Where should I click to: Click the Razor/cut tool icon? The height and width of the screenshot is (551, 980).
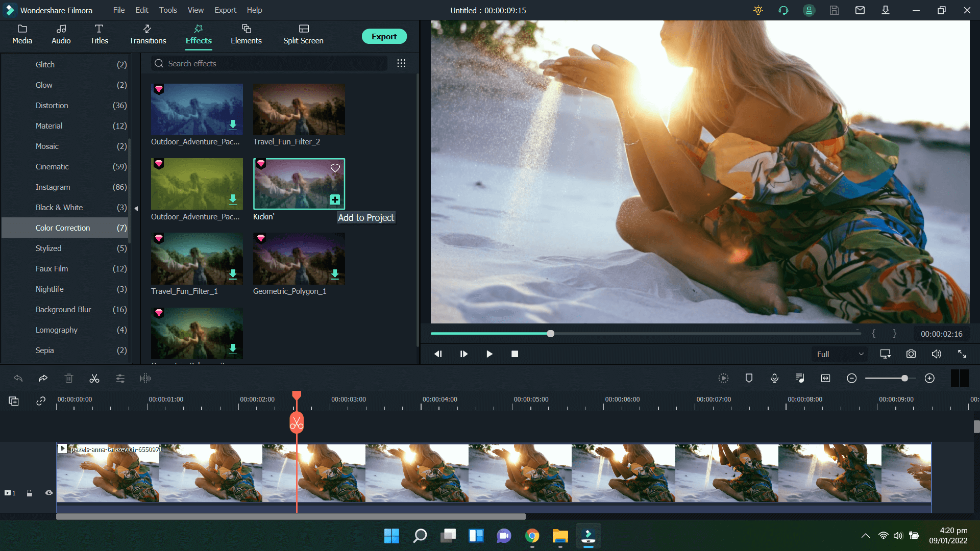tap(94, 378)
